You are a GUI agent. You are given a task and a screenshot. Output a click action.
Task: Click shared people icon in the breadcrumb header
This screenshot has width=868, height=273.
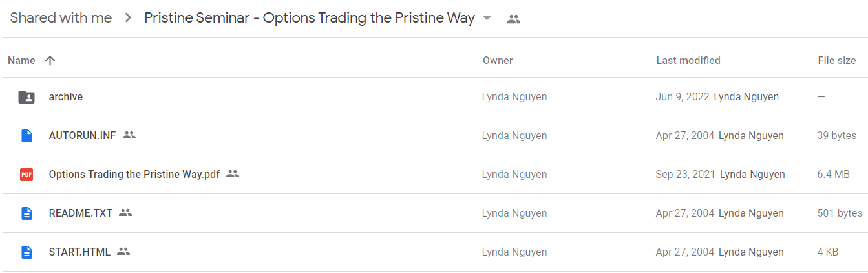(514, 19)
